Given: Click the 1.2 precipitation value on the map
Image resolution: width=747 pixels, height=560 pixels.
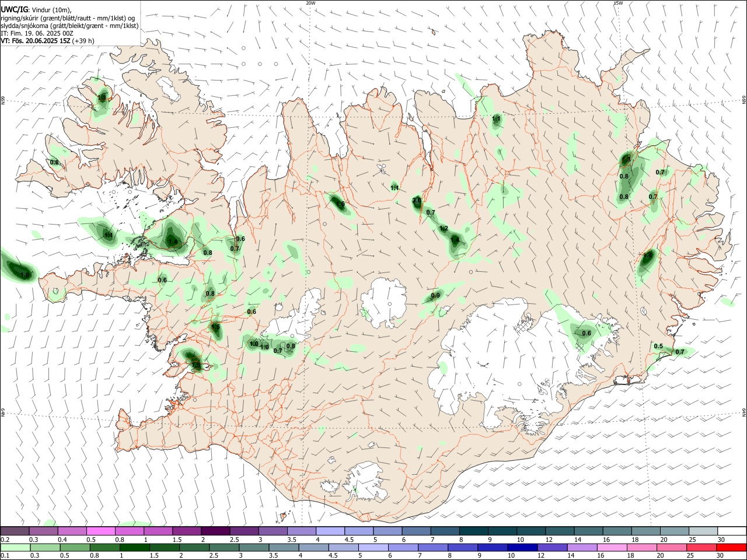Looking at the screenshot, I should pyautogui.click(x=444, y=228).
